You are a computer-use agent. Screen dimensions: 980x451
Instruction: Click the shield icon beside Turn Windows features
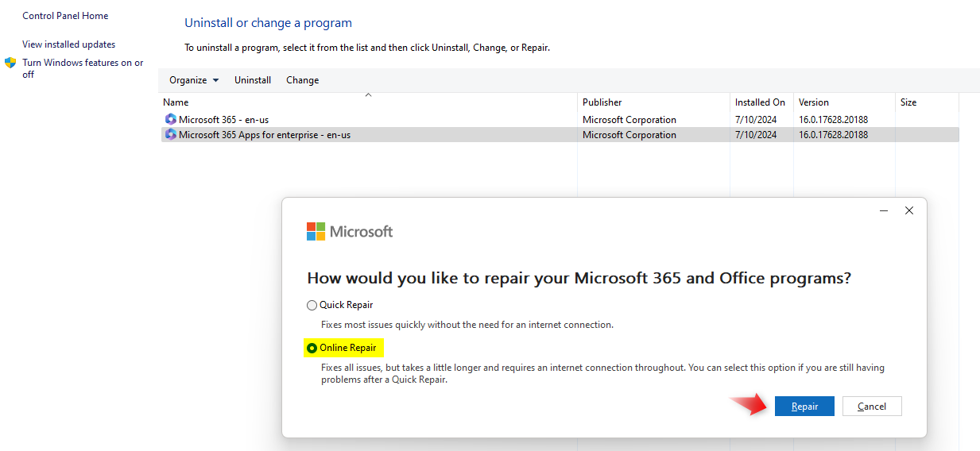[10, 63]
